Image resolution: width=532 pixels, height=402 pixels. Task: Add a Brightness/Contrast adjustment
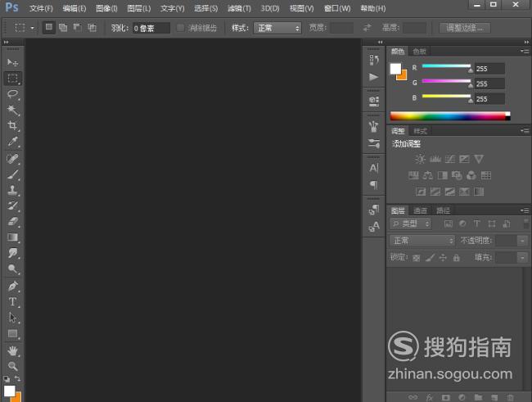point(420,159)
